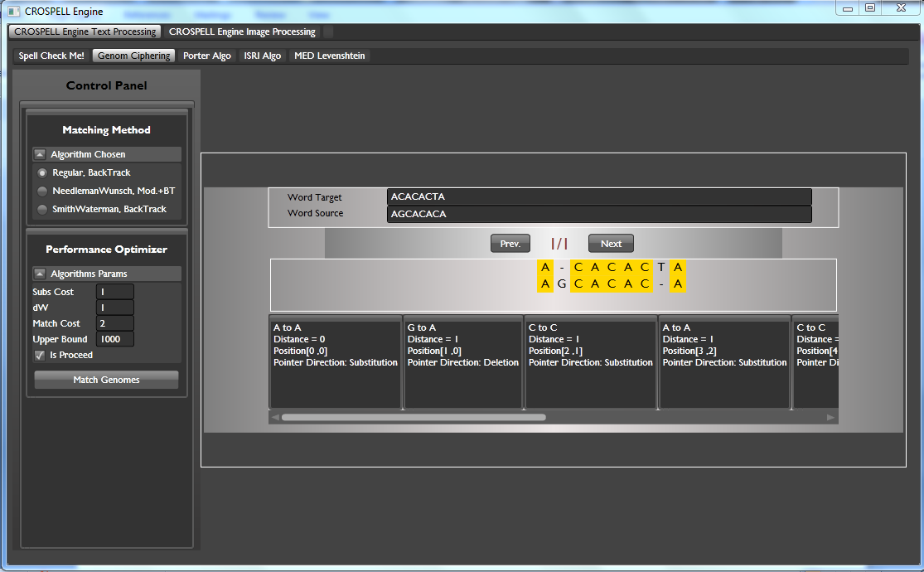Select MED Levenshtein tab

click(x=329, y=56)
